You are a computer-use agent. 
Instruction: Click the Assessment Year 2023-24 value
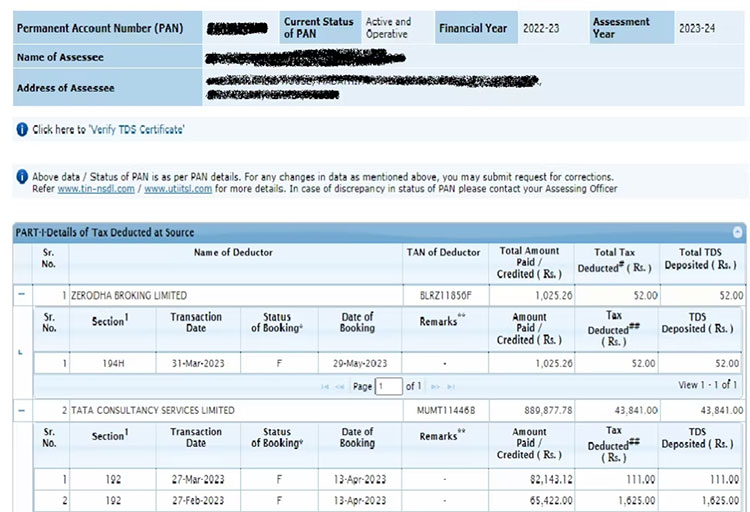(697, 28)
